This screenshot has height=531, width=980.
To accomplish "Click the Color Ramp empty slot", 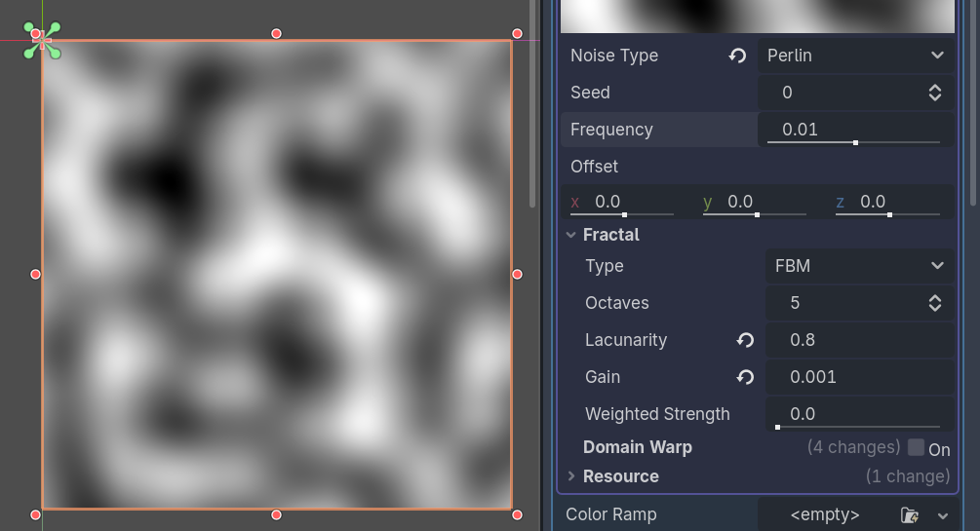I will 825,514.
